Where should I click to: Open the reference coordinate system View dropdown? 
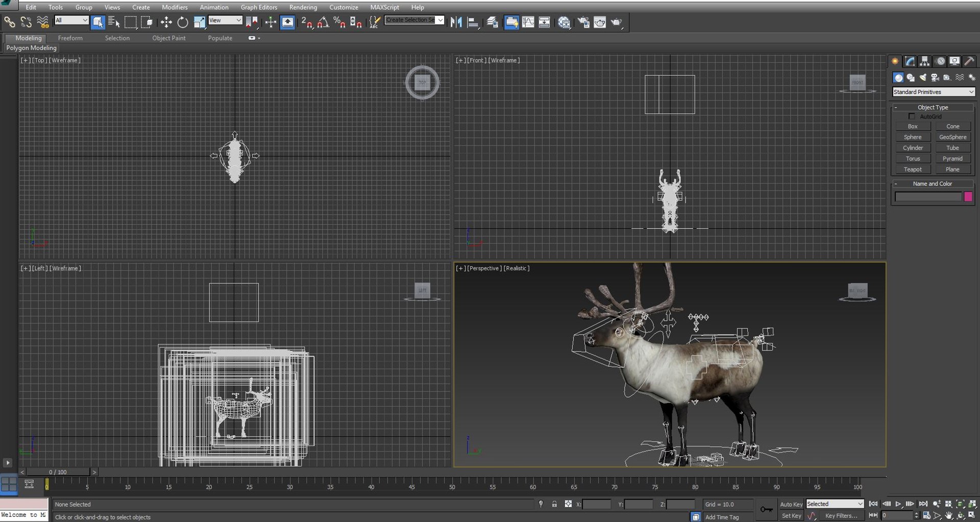(x=225, y=20)
